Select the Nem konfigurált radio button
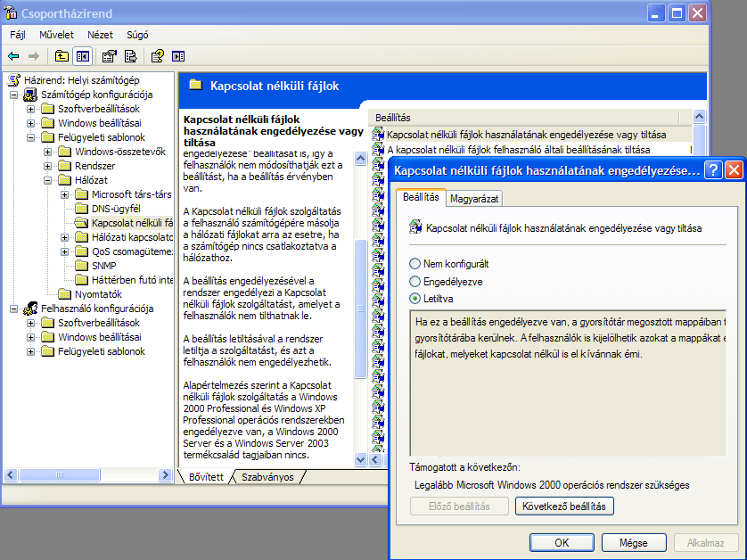The image size is (747, 560). click(415, 264)
